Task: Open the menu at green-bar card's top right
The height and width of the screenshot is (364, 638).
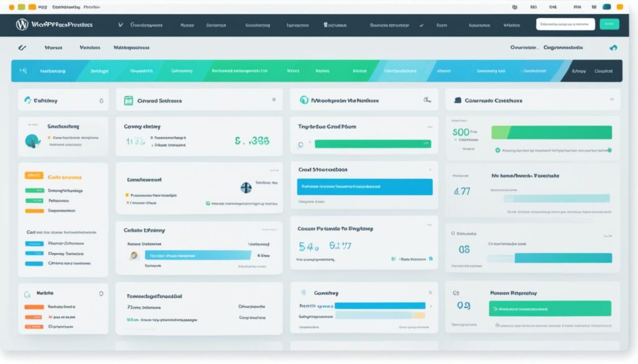Action: tap(430, 127)
